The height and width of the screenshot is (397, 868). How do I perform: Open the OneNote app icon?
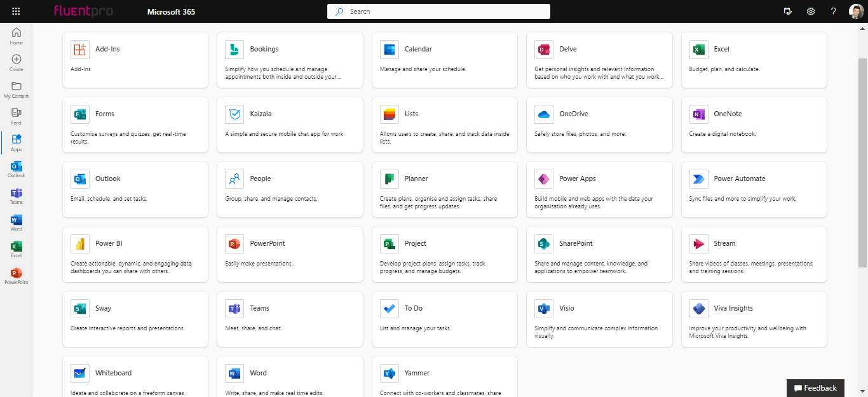coord(698,114)
